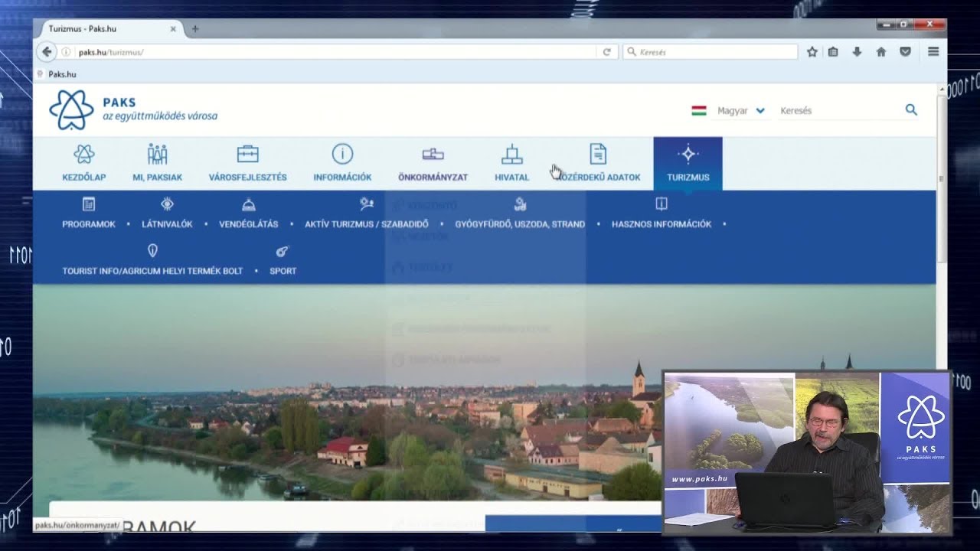Select the Hivatal menu item
This screenshot has height=551, width=980.
(x=511, y=163)
